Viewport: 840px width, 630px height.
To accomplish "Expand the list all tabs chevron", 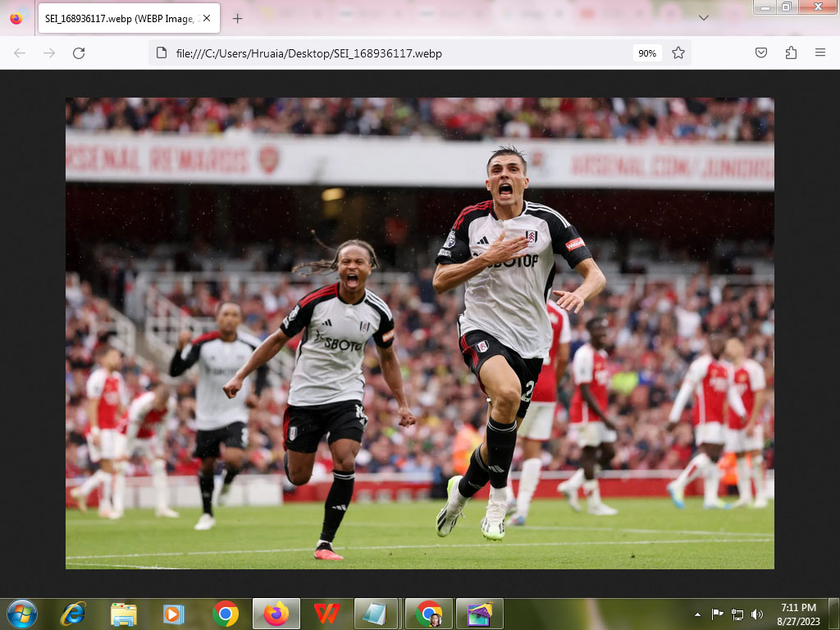I will [x=703, y=18].
